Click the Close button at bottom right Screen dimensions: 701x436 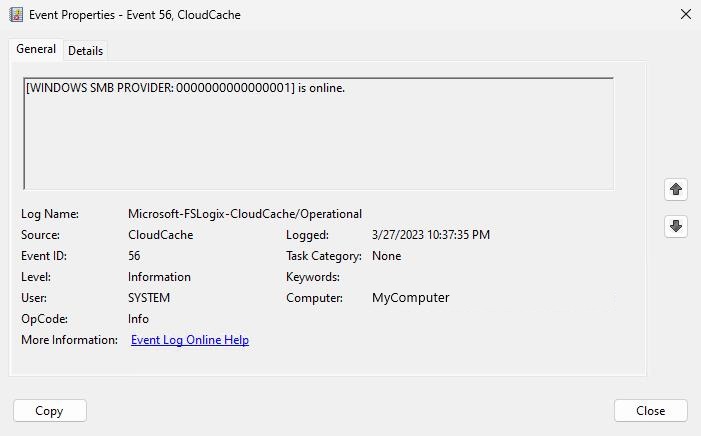click(x=650, y=410)
